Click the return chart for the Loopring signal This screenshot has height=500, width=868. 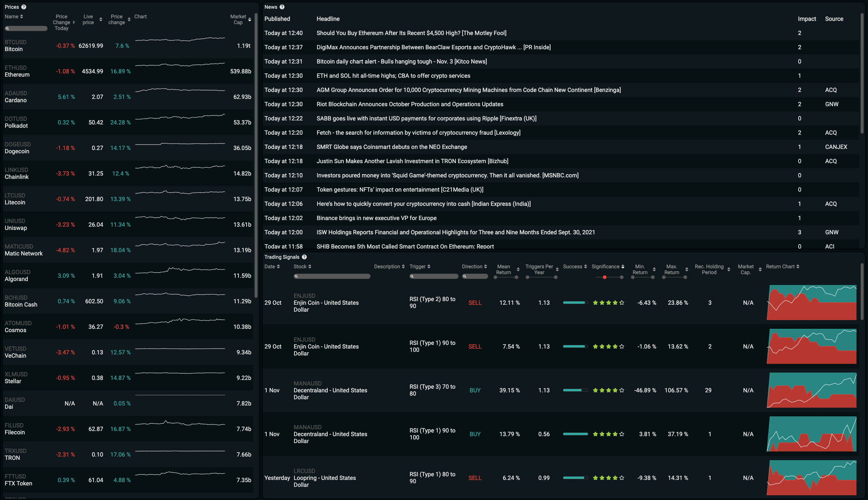point(812,478)
